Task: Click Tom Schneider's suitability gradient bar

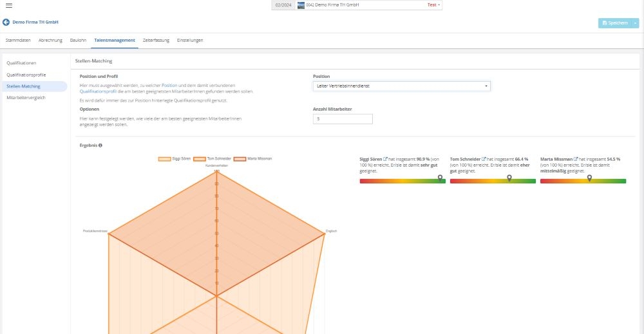Action: pos(493,181)
